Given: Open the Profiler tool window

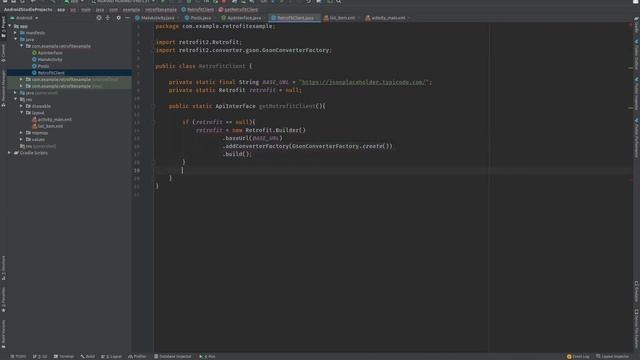Looking at the screenshot, I should point(137,356).
